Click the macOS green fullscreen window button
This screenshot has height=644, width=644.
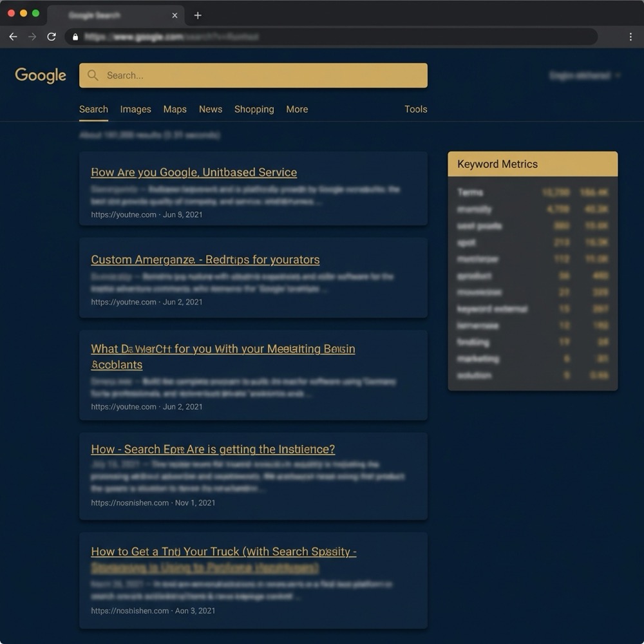click(x=35, y=13)
